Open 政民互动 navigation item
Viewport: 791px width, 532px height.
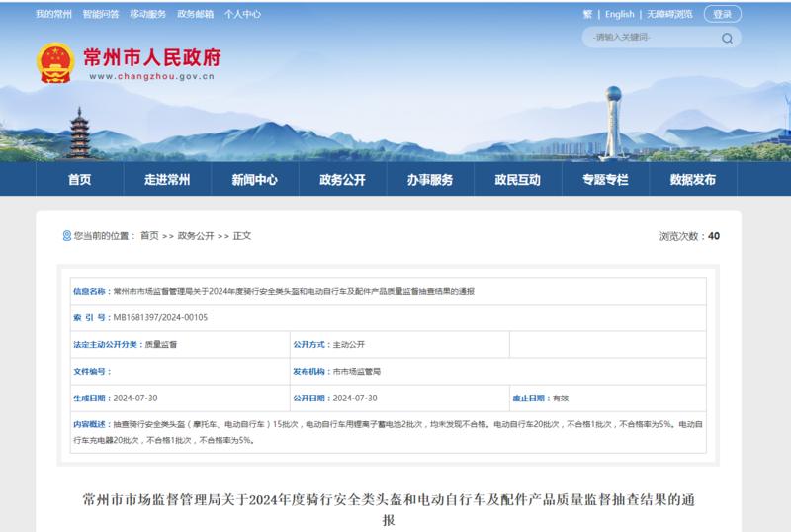tap(517, 179)
